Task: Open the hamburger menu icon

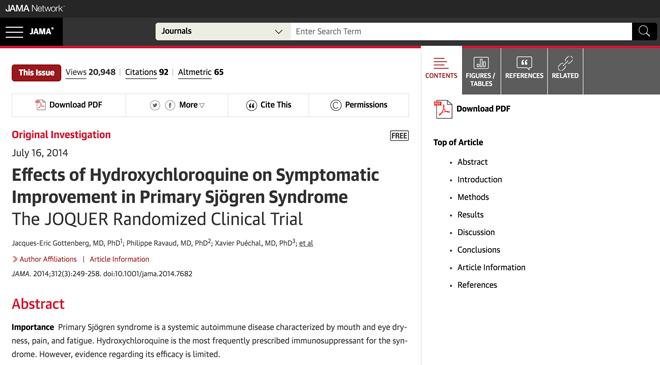Action: (x=14, y=32)
